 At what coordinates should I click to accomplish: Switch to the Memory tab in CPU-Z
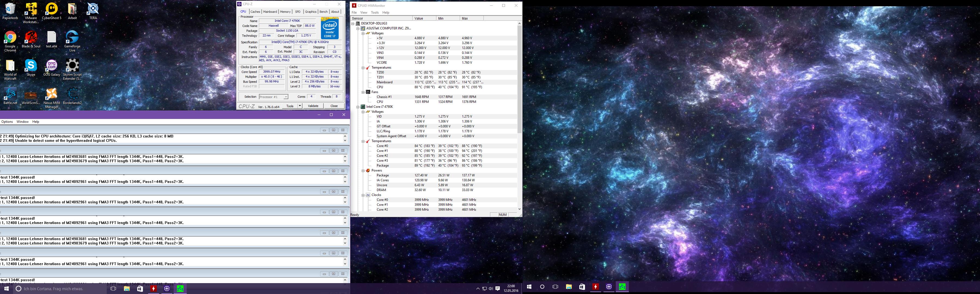coord(285,12)
